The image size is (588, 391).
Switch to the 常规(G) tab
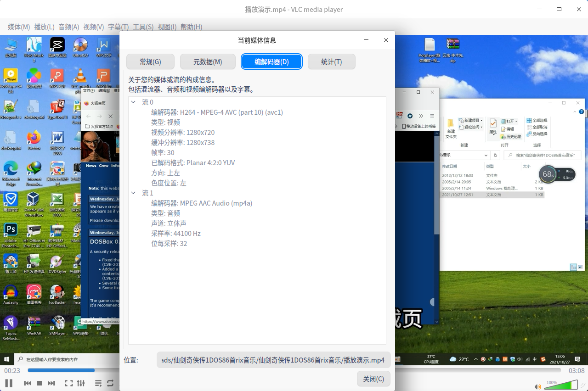[151, 61]
